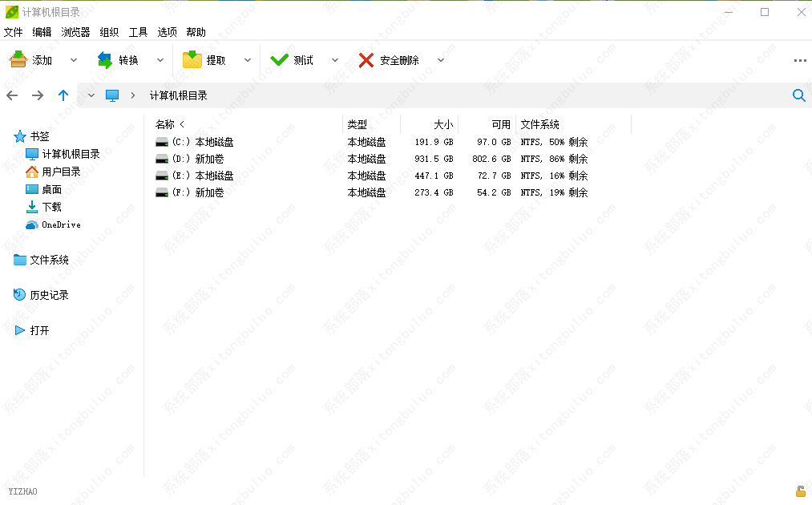Open address bar history dropdown chevron
The image size is (812, 505).
[x=91, y=95]
